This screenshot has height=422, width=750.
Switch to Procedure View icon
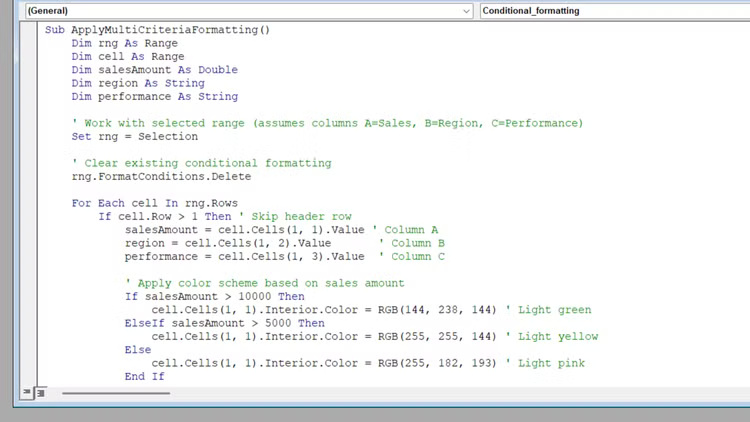[x=27, y=392]
